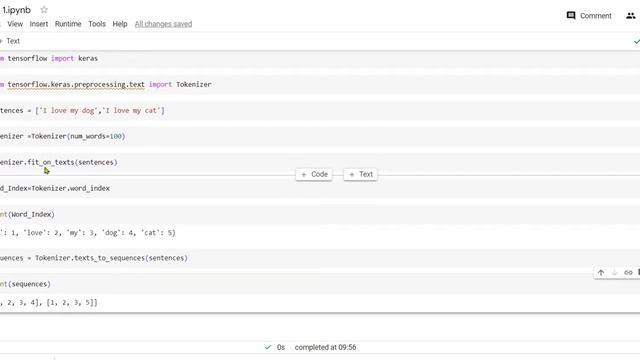The width and height of the screenshot is (640, 360).
Task: Click the texts_to_sequences(sentences) cell
Action: 320,258
